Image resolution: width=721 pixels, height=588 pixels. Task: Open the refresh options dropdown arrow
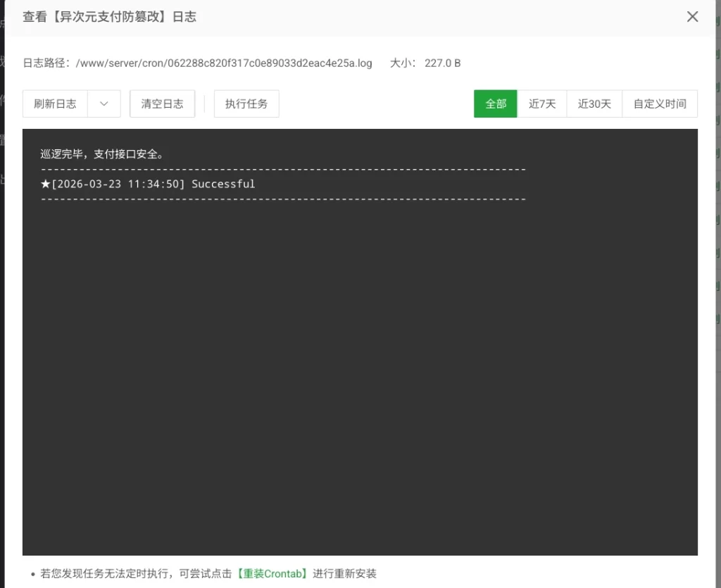tap(103, 104)
